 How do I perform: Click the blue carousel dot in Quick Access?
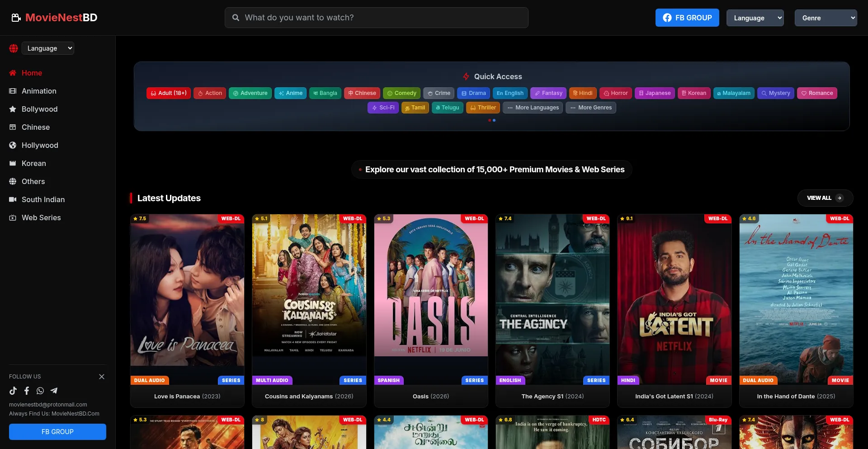tap(494, 120)
